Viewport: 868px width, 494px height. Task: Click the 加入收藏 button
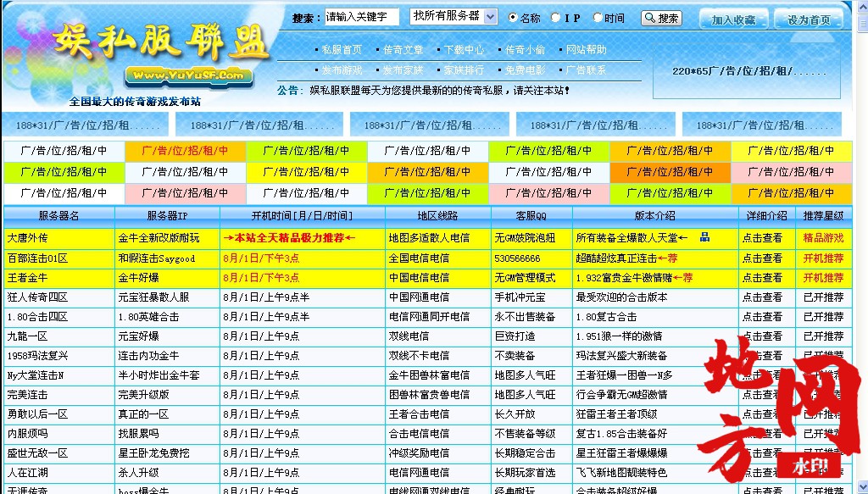click(733, 20)
